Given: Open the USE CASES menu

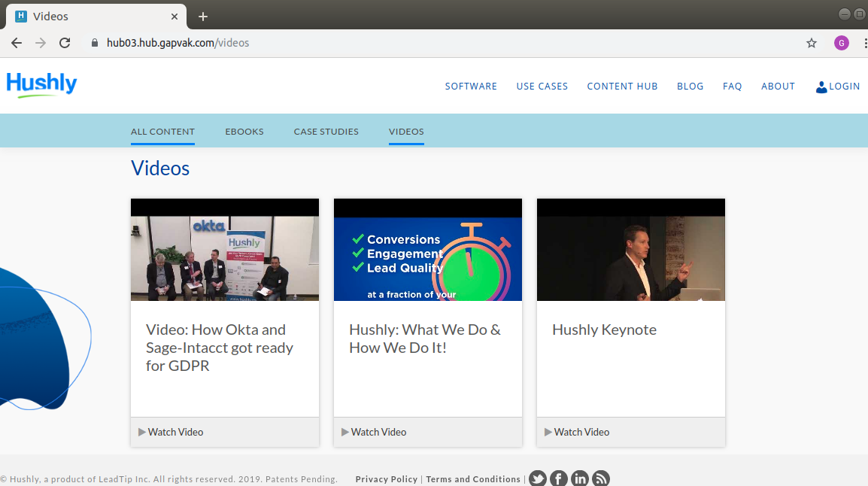Looking at the screenshot, I should (x=542, y=87).
